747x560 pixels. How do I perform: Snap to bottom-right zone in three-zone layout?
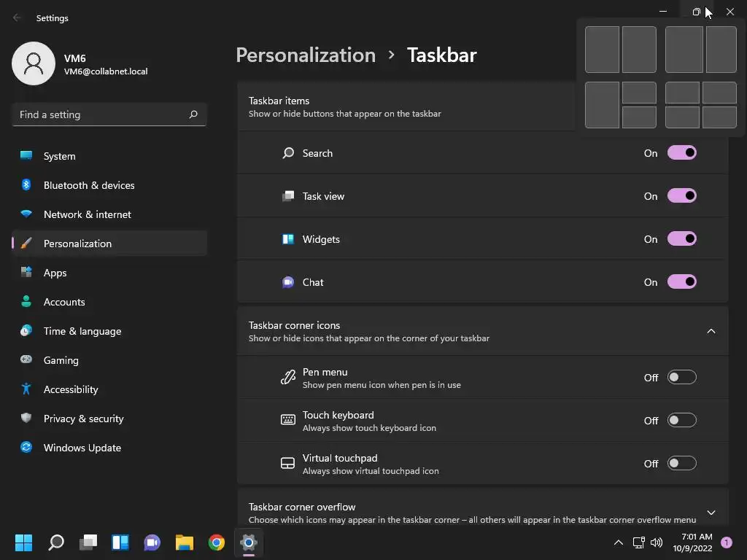coord(639,117)
